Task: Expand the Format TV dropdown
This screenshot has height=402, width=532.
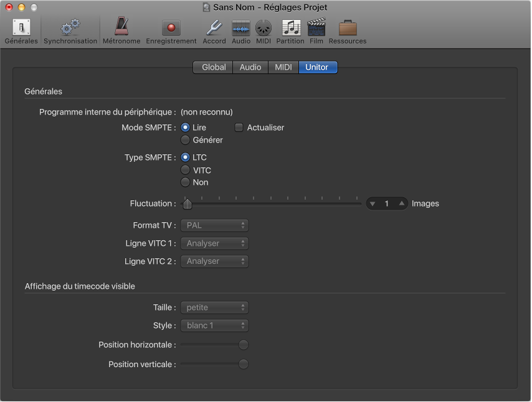Action: click(x=215, y=225)
